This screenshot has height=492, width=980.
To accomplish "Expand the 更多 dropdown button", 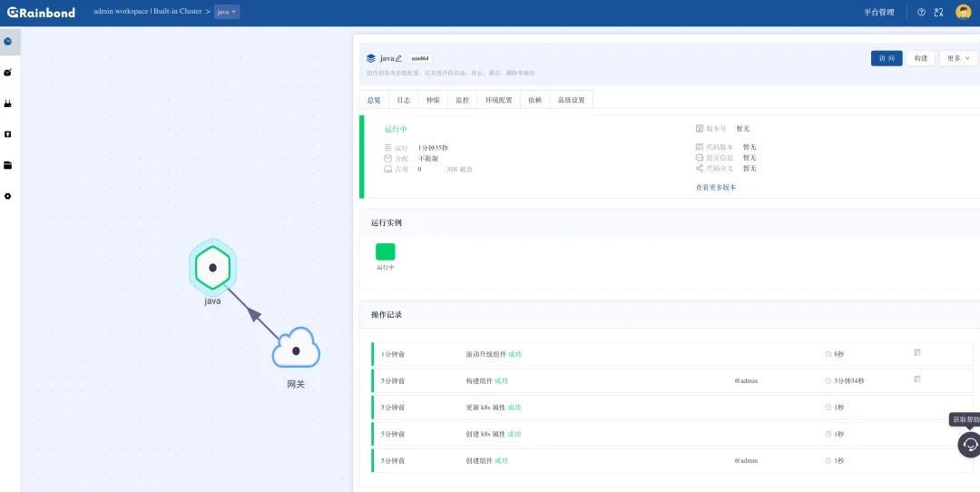I will 958,58.
